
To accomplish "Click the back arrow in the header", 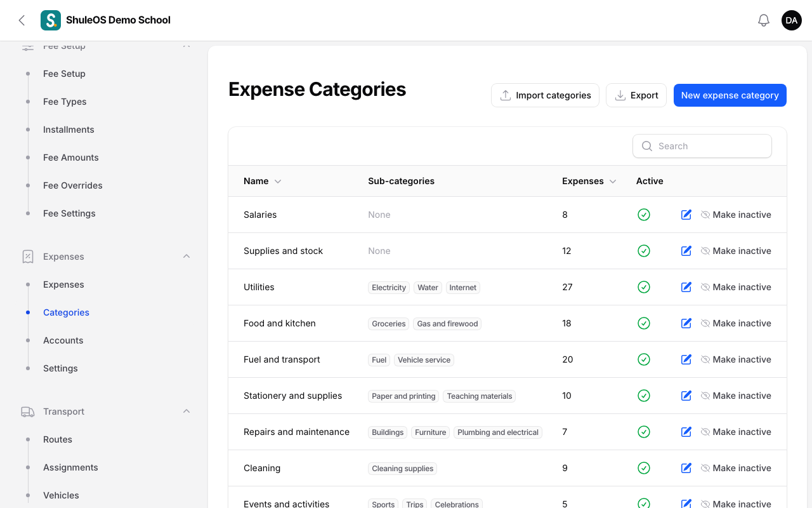I will pyautogui.click(x=22, y=20).
